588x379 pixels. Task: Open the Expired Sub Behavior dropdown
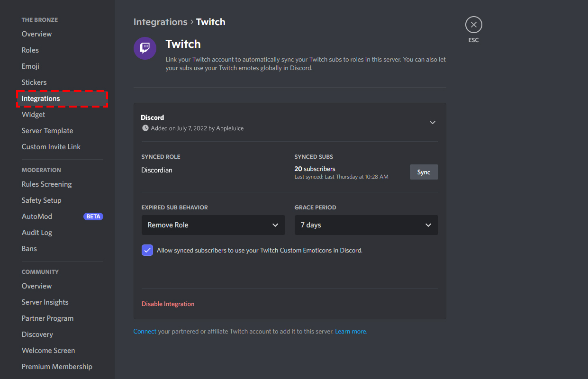click(213, 225)
